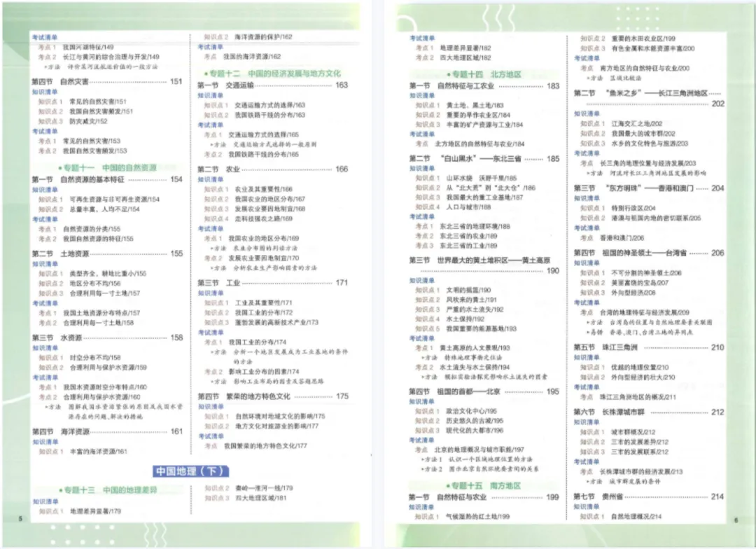Click entry 秦岭—淮河一线/179
756x549 pixels.
coord(264,488)
